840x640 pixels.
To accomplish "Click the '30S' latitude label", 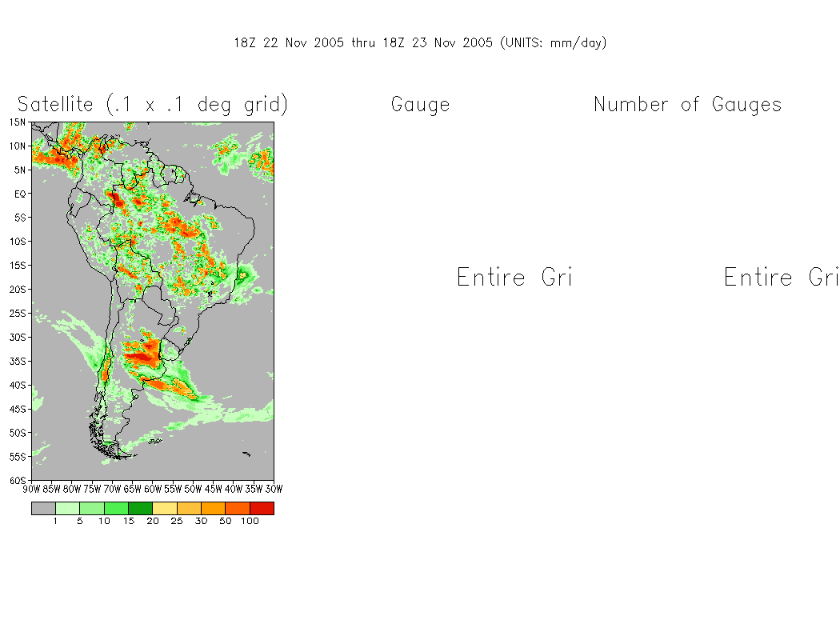I will 17,338.
